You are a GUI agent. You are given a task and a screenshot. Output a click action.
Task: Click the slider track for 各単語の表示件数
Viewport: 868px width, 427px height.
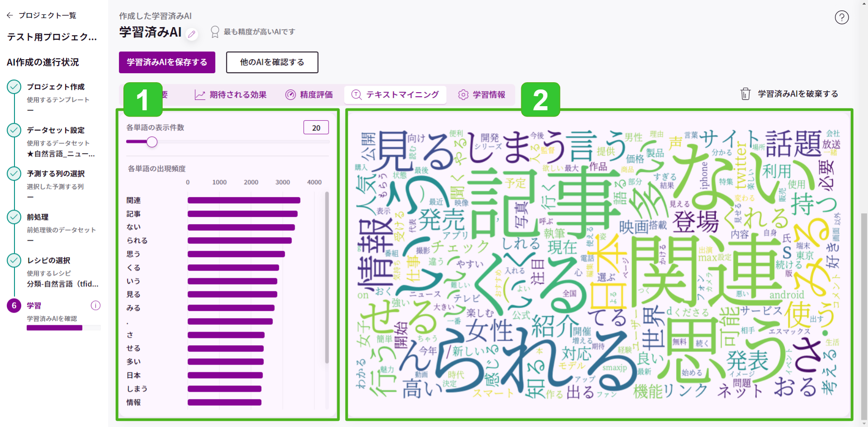click(228, 142)
